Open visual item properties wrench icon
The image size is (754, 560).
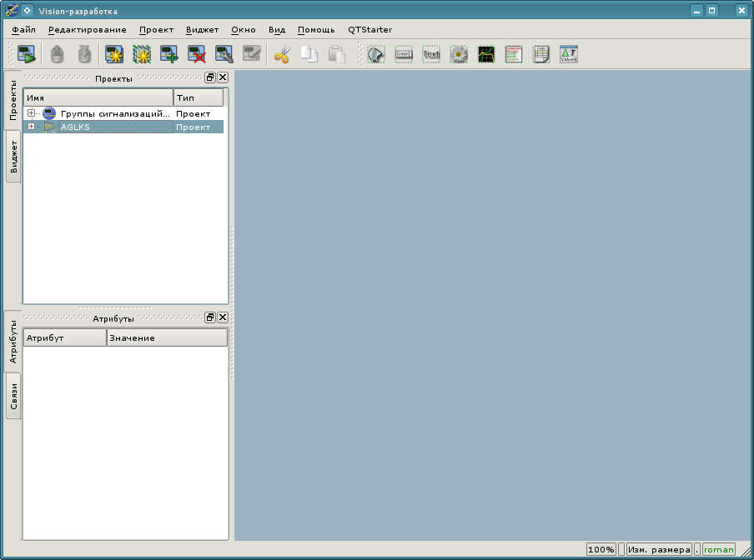[224, 55]
